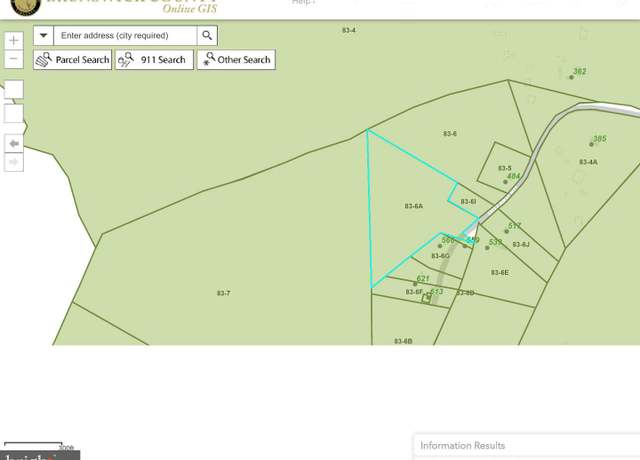Select parcel label 83-6B on map
Screen dimensions: 640x460
click(x=403, y=341)
